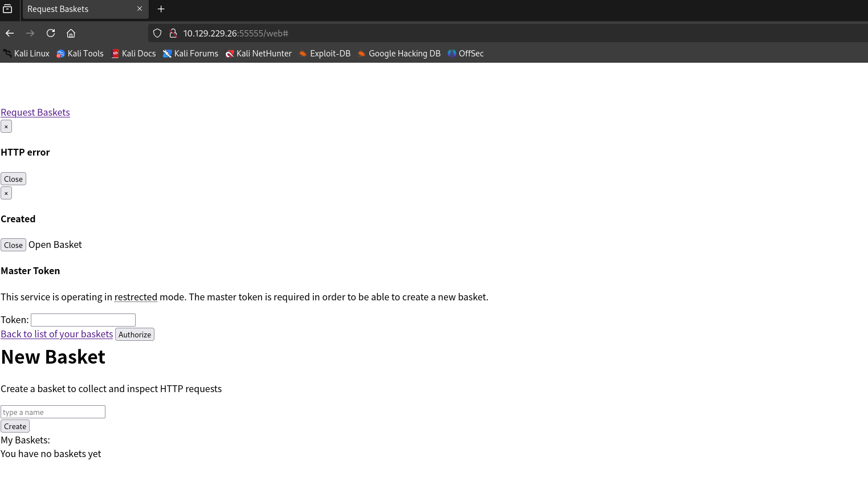Viewport: 868px width, 493px height.
Task: Open Kali Linux bookmark
Action: (x=26, y=54)
